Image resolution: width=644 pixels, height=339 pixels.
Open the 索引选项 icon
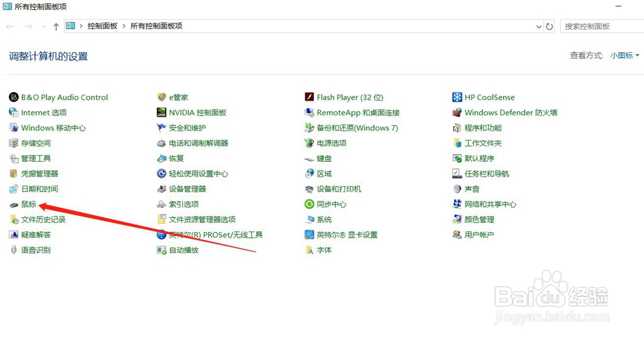[x=162, y=204]
